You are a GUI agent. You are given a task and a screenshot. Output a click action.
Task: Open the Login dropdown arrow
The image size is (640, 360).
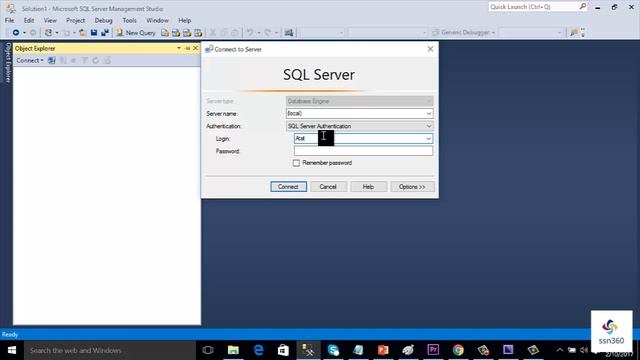tap(428, 139)
